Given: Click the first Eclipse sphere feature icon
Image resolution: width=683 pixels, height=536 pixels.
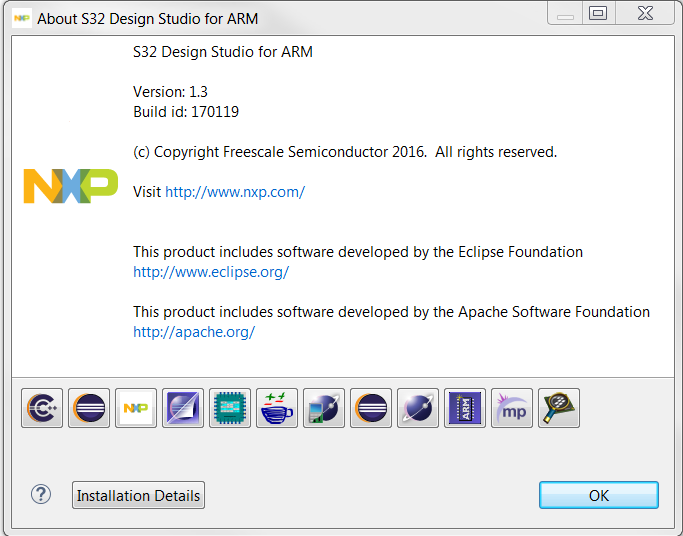Looking at the screenshot, I should tap(89, 408).
